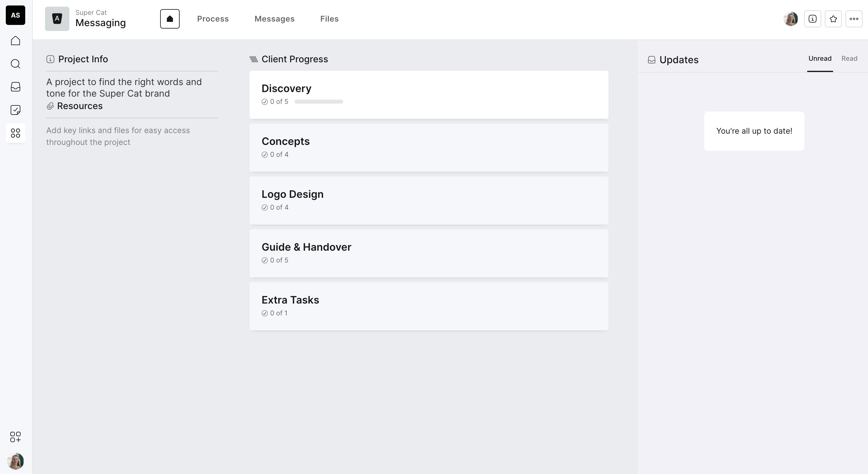
Task: Switch to the Process tab
Action: [213, 19]
